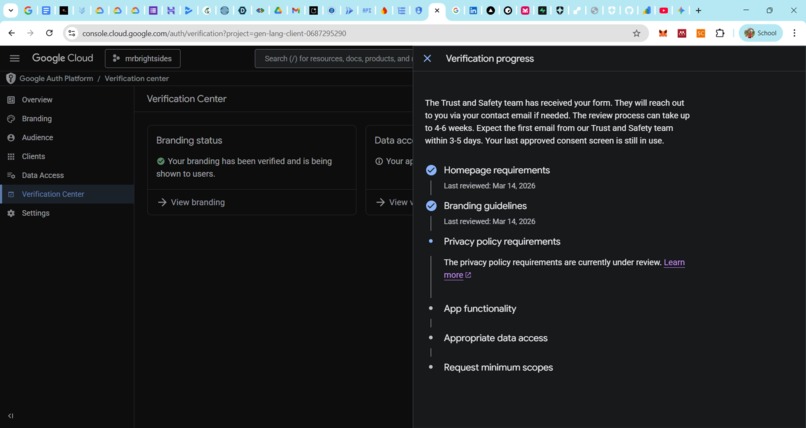This screenshot has width=806, height=428.
Task: Click the Homepage requirements checkmark icon
Action: tap(431, 170)
